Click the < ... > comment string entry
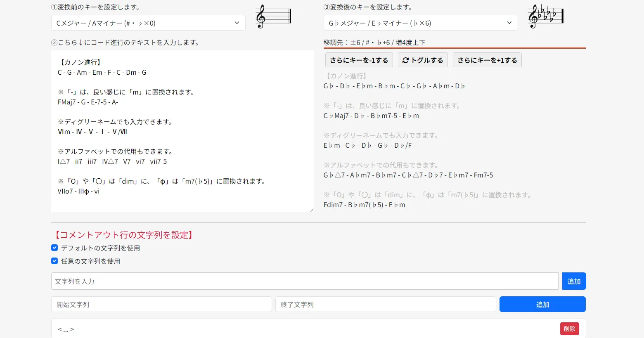Viewport: 644px width, 338px height. (x=66, y=329)
